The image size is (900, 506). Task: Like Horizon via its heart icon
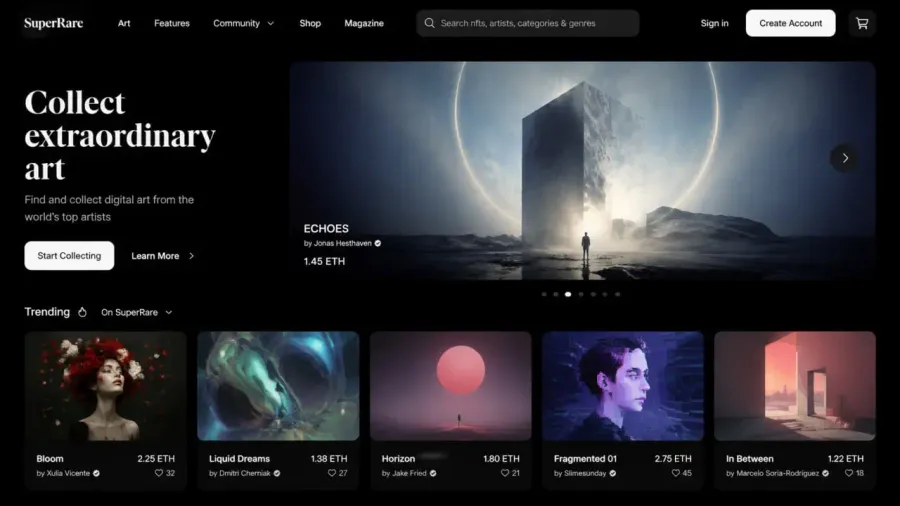coord(505,473)
